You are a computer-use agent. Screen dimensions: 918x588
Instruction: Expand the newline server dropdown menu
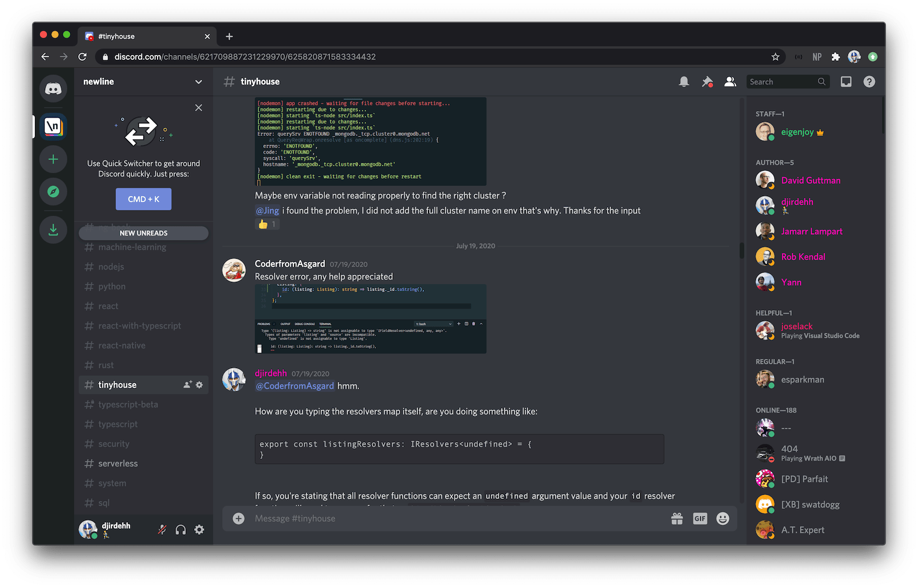[x=199, y=82]
